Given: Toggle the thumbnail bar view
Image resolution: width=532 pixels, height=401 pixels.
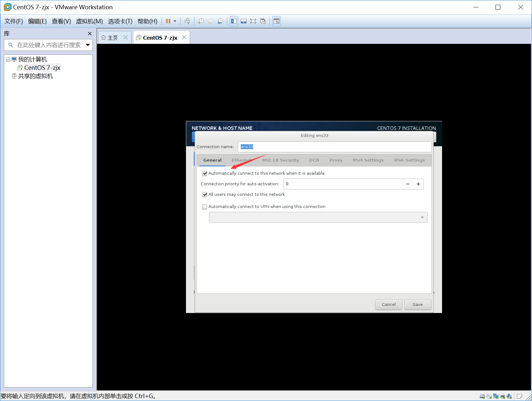Looking at the screenshot, I should [x=244, y=21].
